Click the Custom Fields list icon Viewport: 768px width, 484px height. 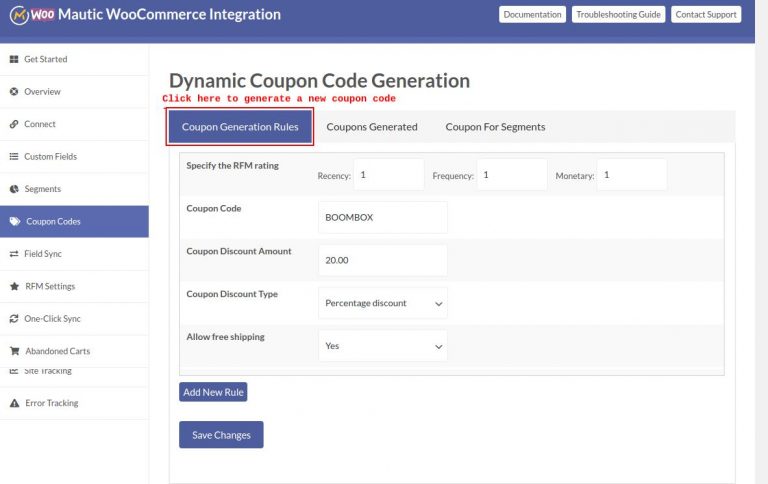[x=14, y=156]
